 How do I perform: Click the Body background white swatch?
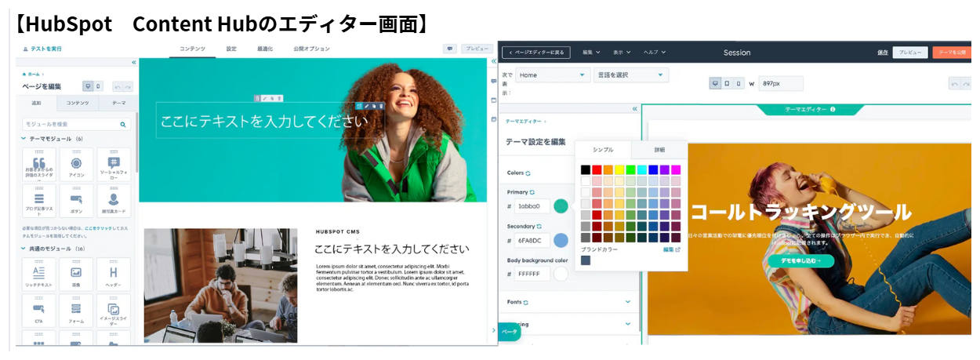point(561,274)
